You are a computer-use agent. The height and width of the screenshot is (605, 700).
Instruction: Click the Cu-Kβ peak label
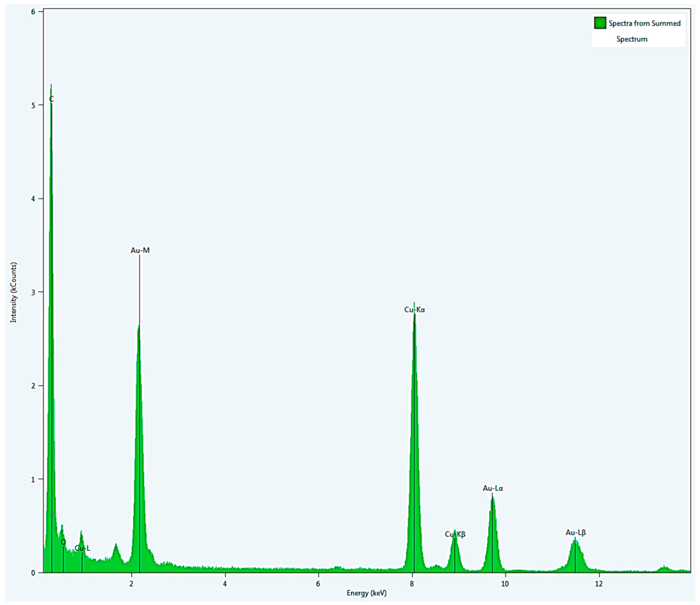click(455, 534)
